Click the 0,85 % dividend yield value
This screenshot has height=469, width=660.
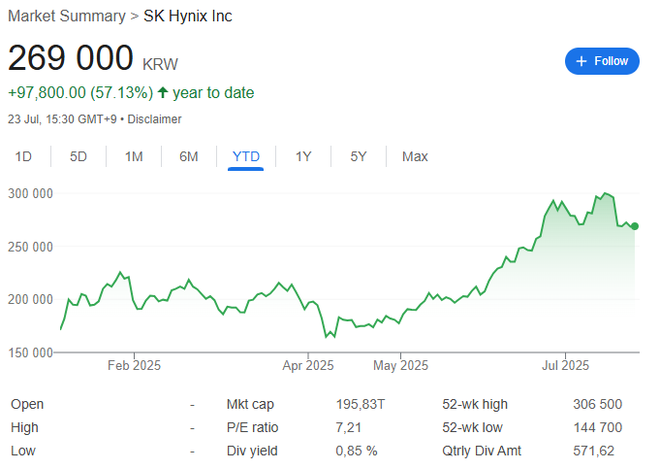[x=356, y=451]
